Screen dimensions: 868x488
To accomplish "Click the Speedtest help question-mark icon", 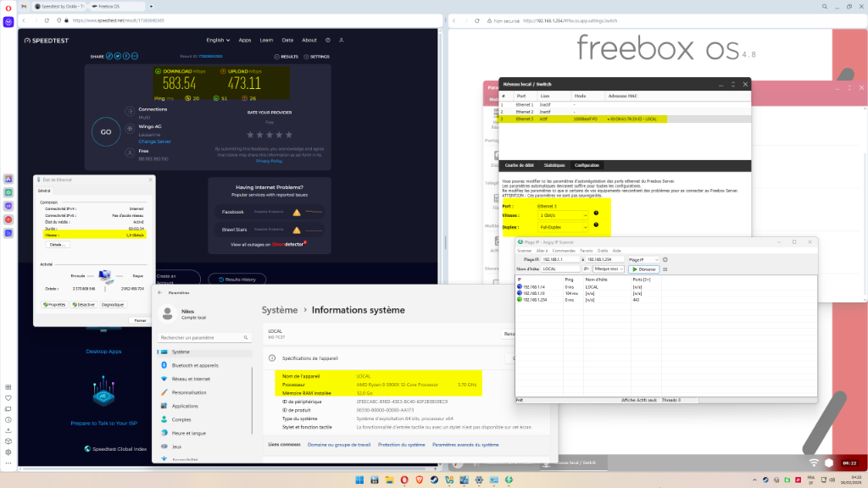I will pos(328,40).
